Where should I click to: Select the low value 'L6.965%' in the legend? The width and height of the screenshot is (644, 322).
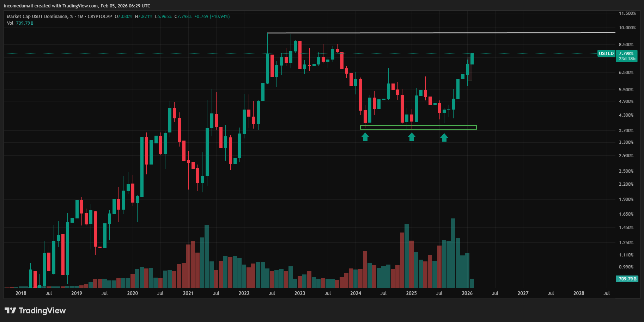pyautogui.click(x=163, y=17)
